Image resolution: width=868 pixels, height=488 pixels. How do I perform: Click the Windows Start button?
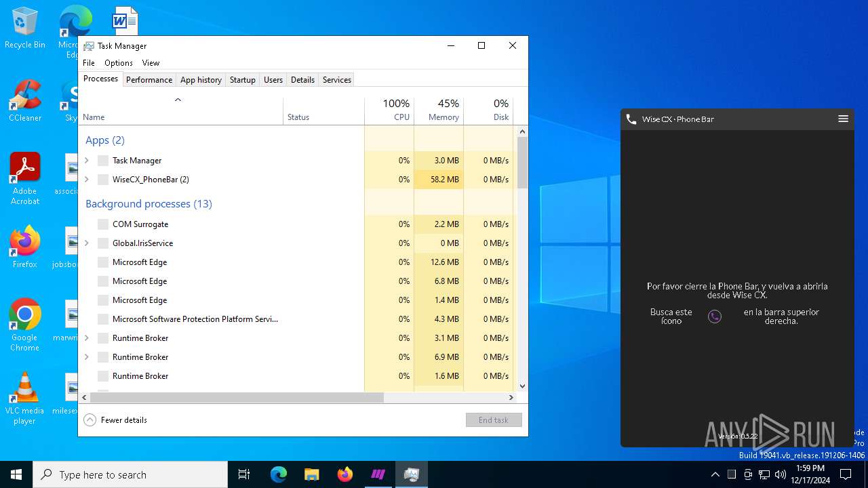tap(16, 474)
